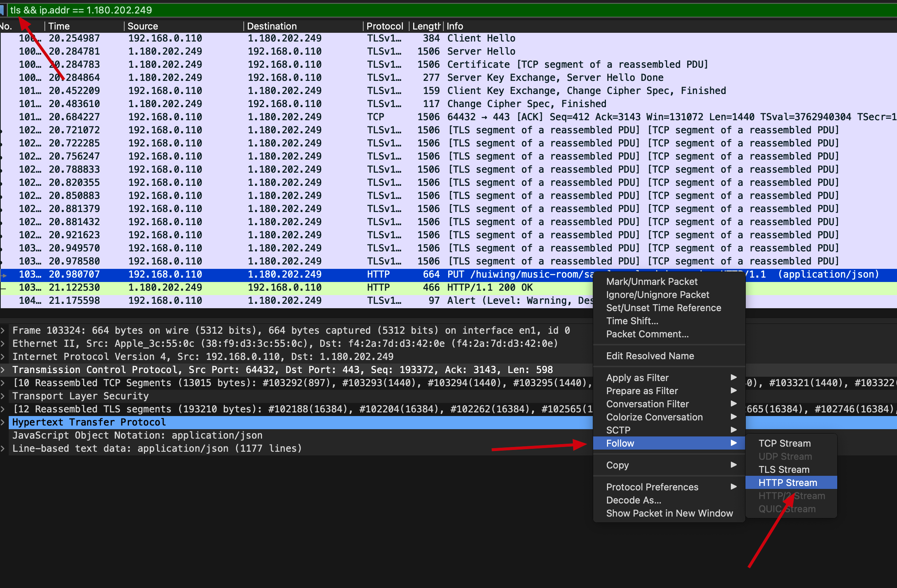The width and height of the screenshot is (897, 588).
Task: Sort packets by the Protocol column header
Action: click(x=384, y=26)
